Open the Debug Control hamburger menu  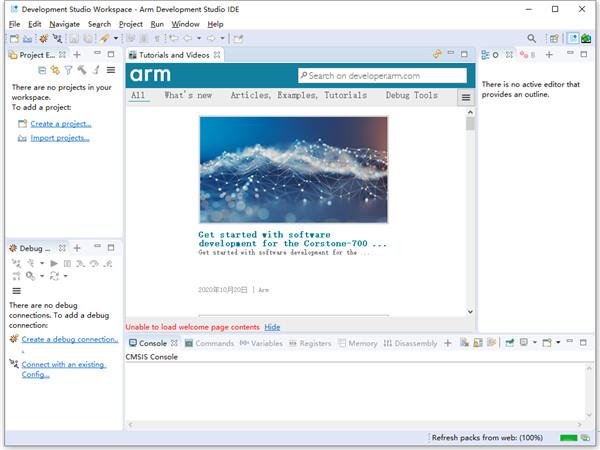click(16, 290)
